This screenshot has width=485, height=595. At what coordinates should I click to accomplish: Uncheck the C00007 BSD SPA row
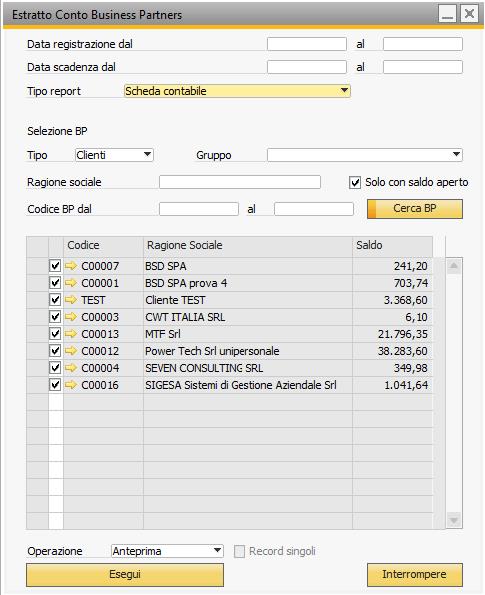click(x=55, y=266)
